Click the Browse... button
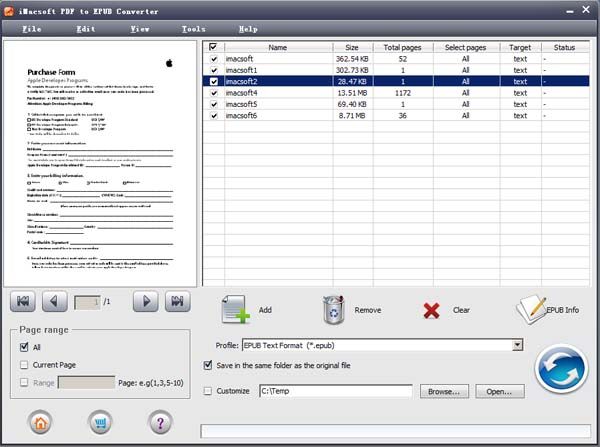The width and height of the screenshot is (600, 447). point(444,392)
